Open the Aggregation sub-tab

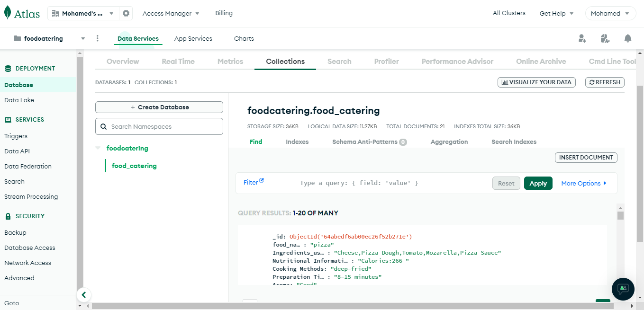[449, 142]
